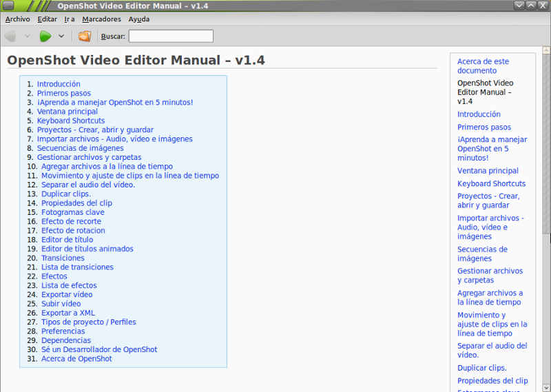Open Secuencias de imágenes sidebar link
Image resolution: width=551 pixels, height=392 pixels.
tap(483, 254)
